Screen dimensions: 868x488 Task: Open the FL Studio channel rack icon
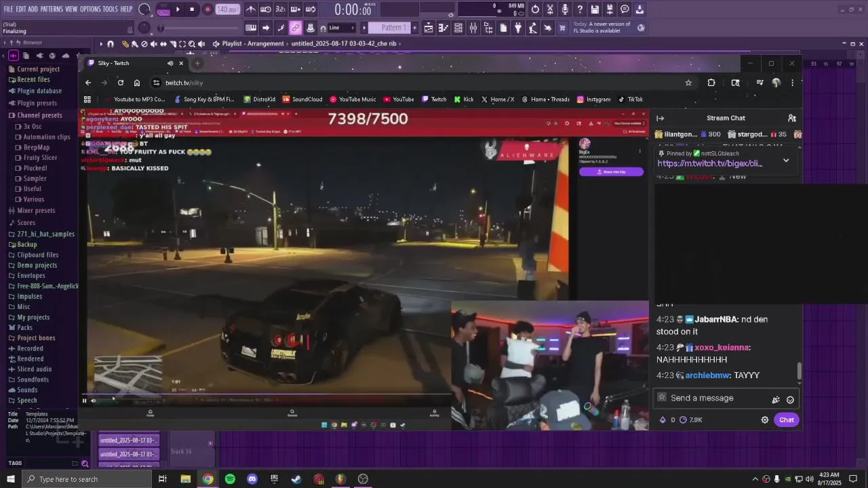pyautogui.click(x=458, y=28)
